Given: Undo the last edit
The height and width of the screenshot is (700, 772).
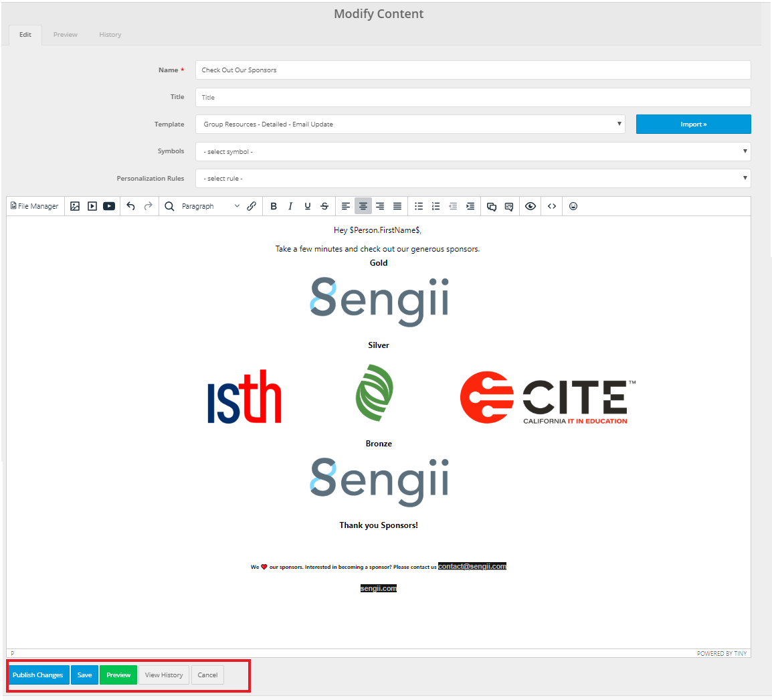Looking at the screenshot, I should [130, 206].
